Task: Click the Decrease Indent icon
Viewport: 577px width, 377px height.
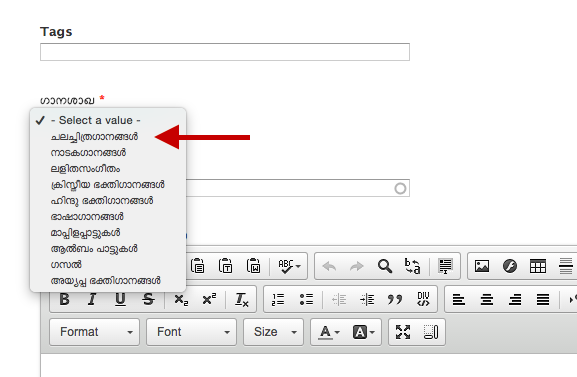Action: pyautogui.click(x=339, y=299)
